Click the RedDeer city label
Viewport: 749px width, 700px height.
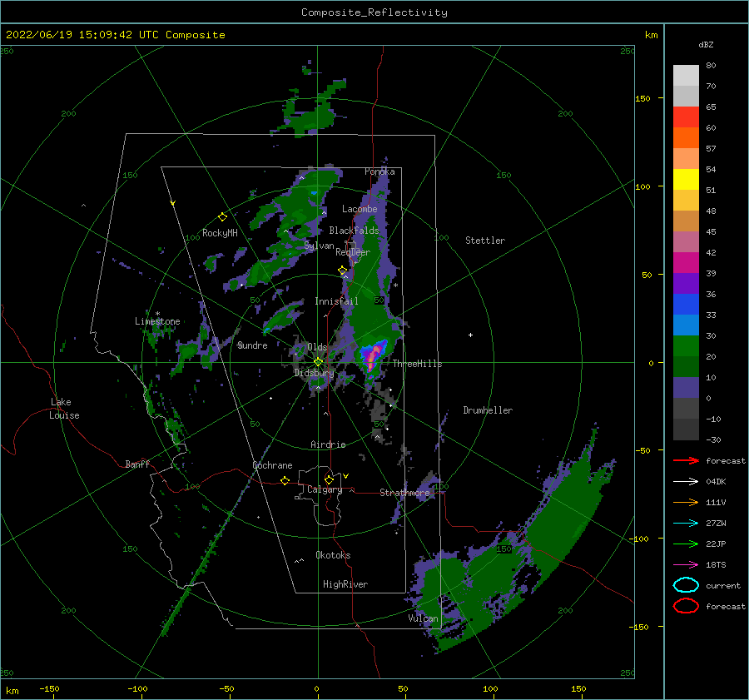pos(353,252)
